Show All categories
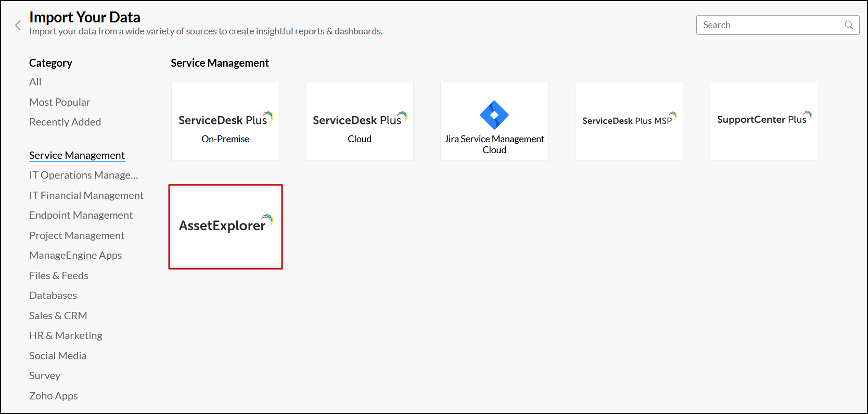Screen dimensions: 868x414 [x=35, y=82]
